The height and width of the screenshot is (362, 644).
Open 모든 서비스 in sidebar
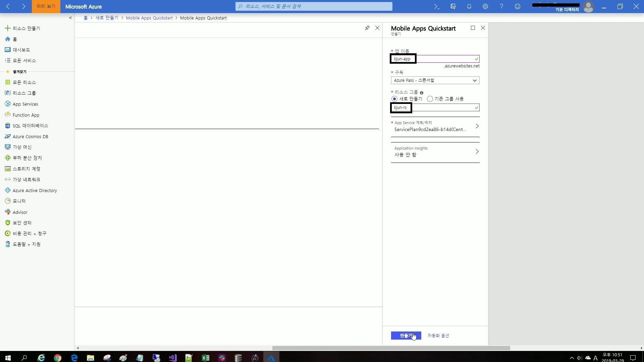coord(24,61)
